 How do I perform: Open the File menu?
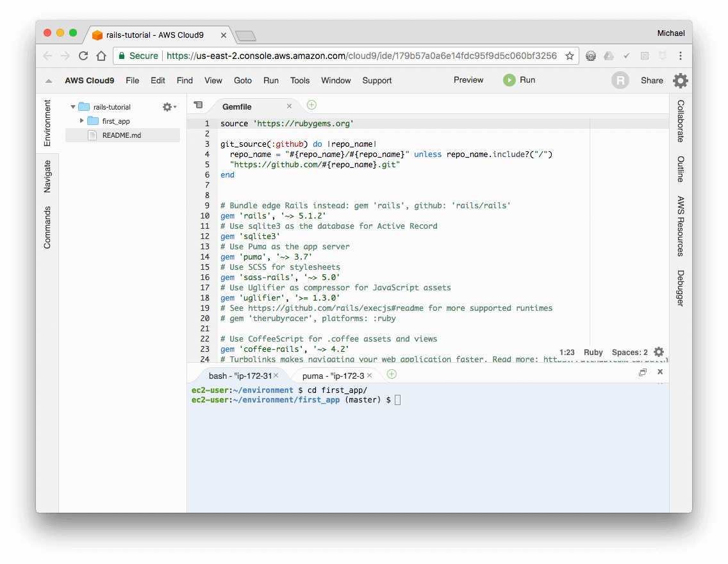132,80
